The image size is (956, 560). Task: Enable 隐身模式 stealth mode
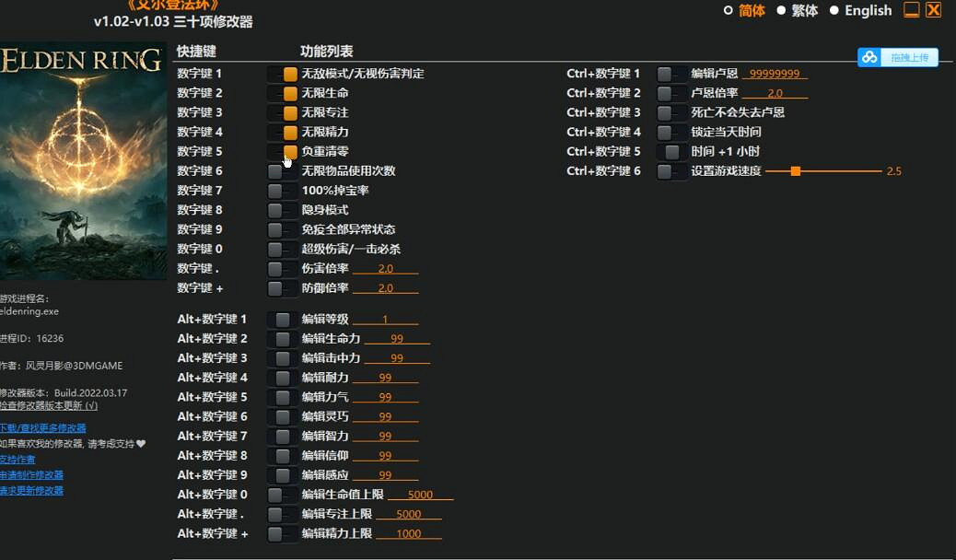[x=281, y=210]
